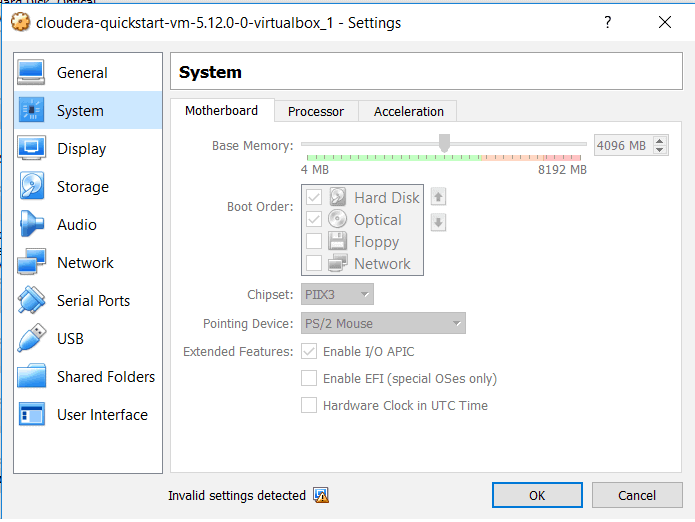Open the Serial Ports connector icon
Screen dimensions: 695x522
(31, 301)
